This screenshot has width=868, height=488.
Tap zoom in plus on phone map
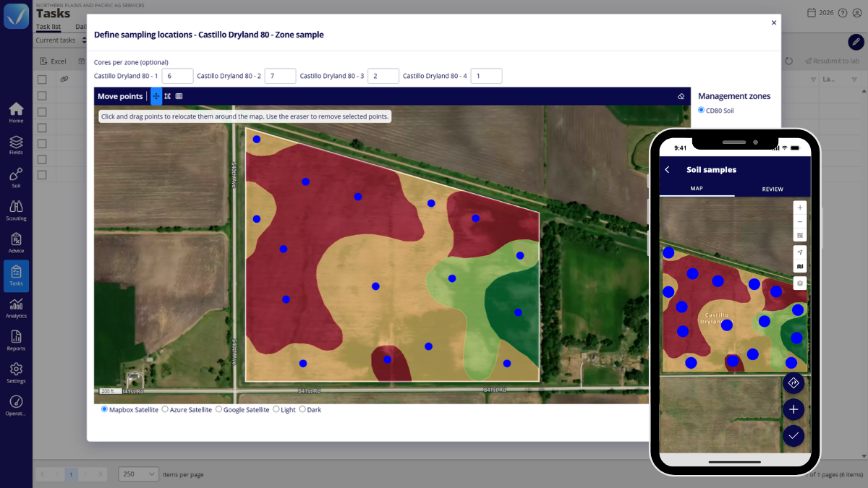[799, 207]
